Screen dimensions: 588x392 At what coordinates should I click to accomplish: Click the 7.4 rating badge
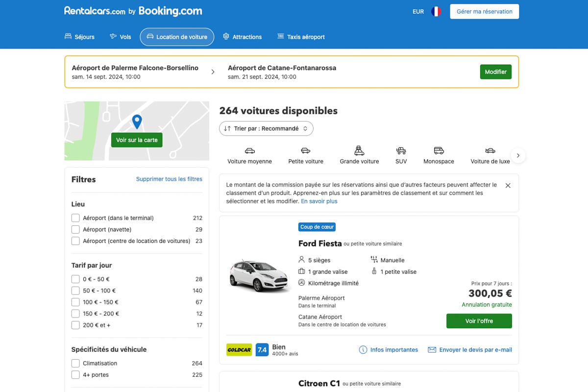[x=262, y=350]
